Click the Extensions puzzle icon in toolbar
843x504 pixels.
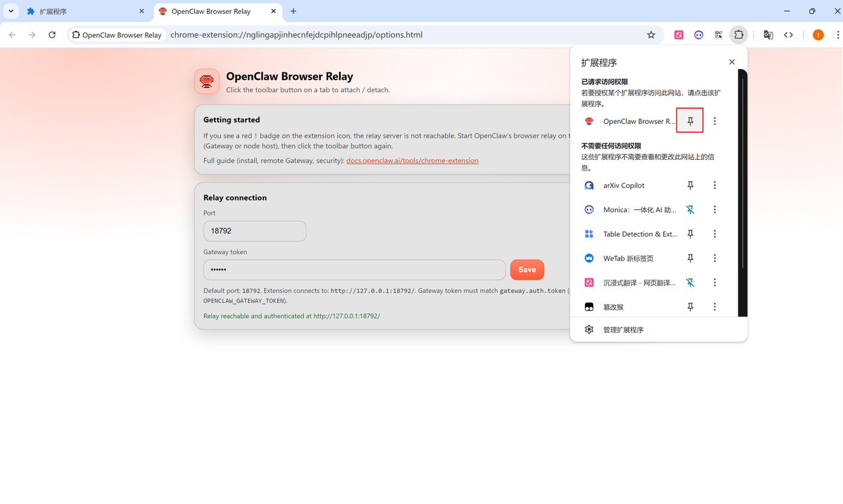pyautogui.click(x=738, y=35)
